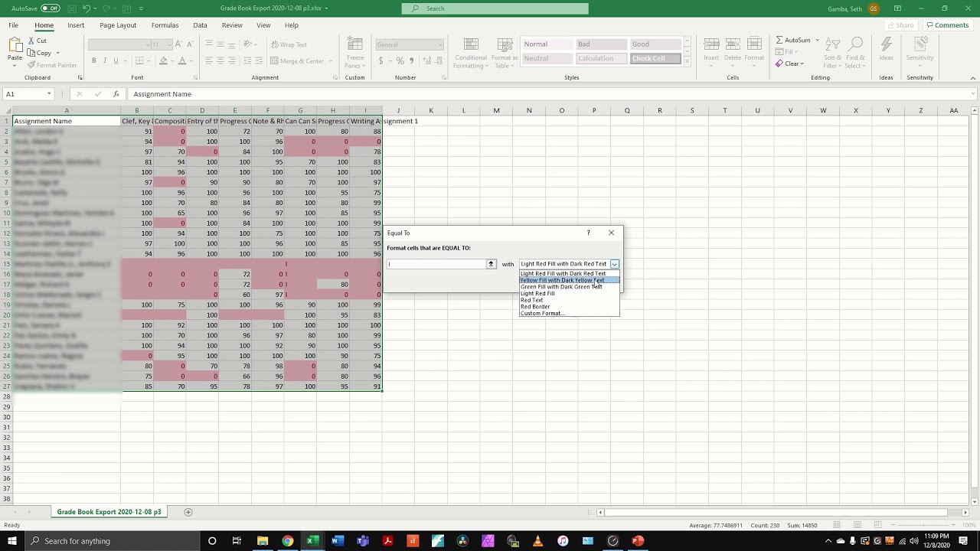Image resolution: width=980 pixels, height=551 pixels.
Task: Click the Increase Font Size icon
Action: click(x=178, y=44)
